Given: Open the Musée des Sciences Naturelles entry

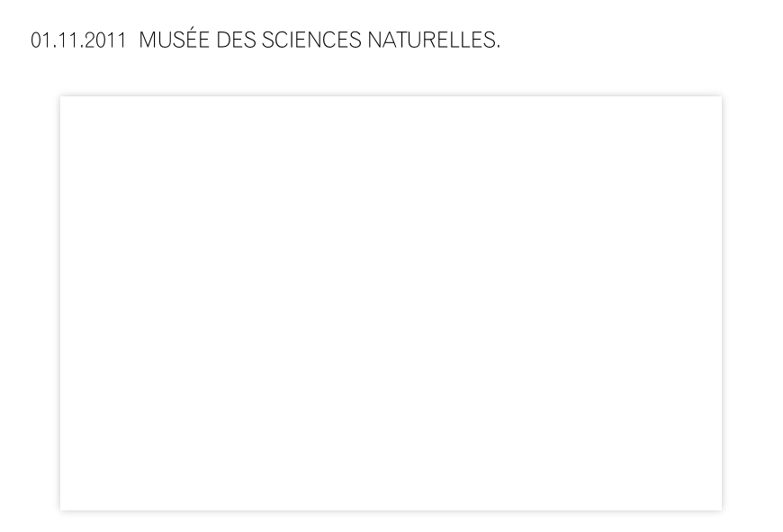Looking at the screenshot, I should [319, 40].
